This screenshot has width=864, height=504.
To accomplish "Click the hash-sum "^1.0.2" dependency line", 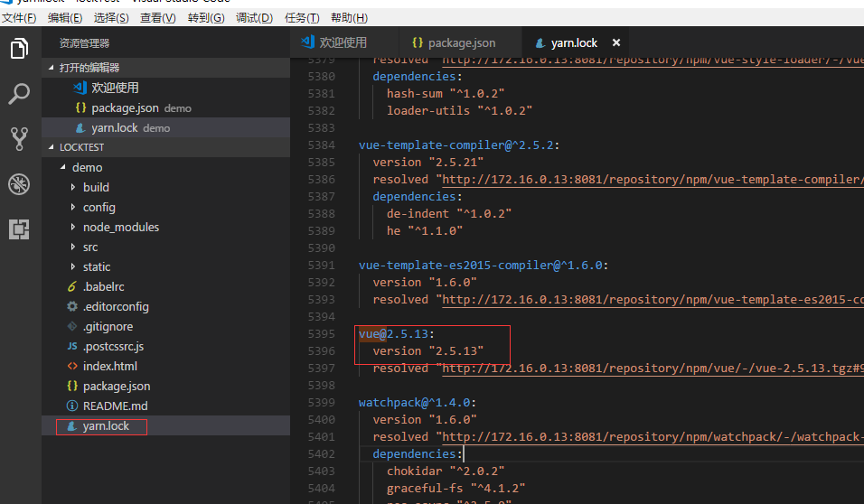I will [x=446, y=94].
